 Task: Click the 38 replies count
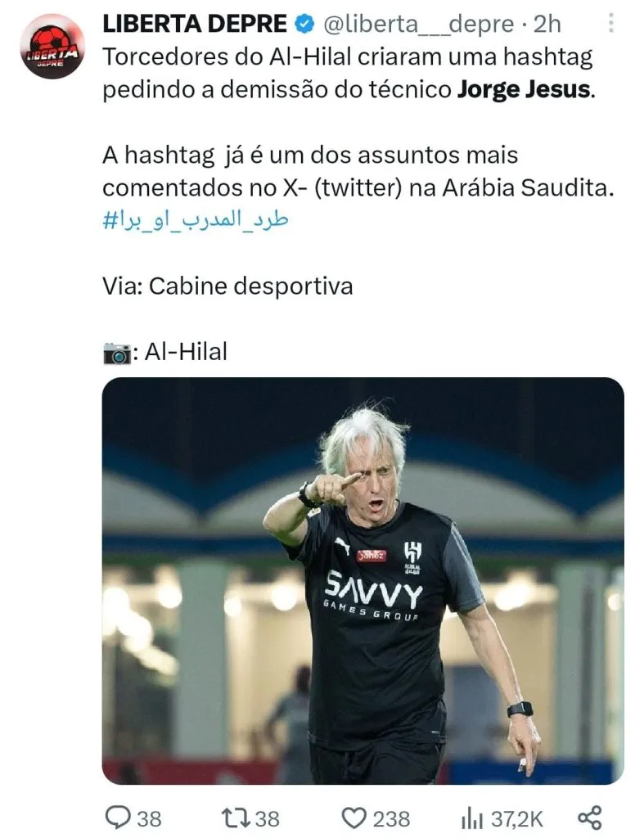[149, 818]
